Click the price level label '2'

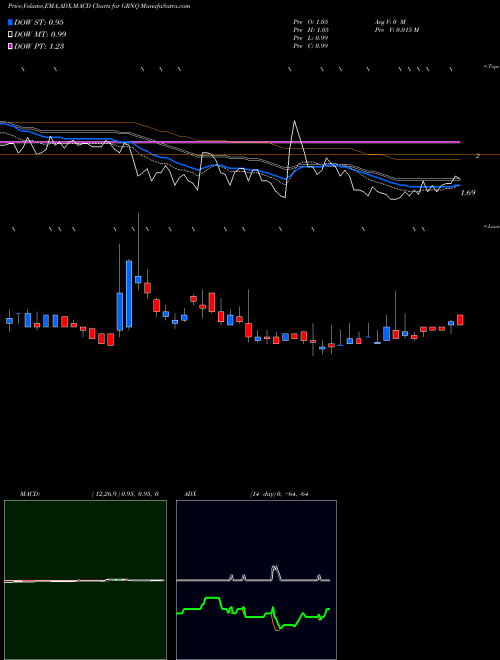(477, 156)
